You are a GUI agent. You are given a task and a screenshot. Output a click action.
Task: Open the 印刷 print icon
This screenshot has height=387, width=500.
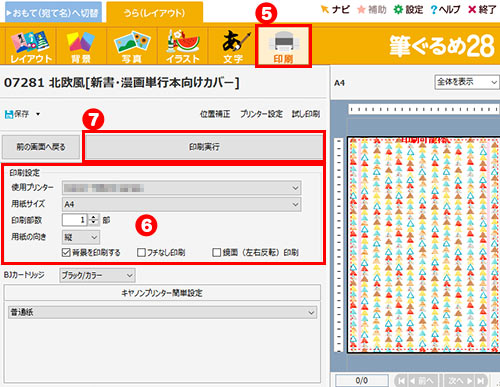click(283, 46)
